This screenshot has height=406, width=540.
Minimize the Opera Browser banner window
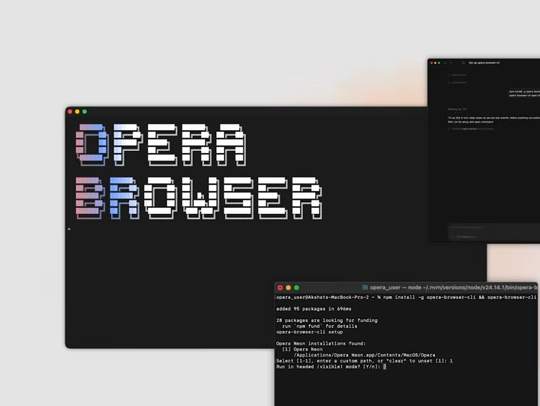[77, 112]
